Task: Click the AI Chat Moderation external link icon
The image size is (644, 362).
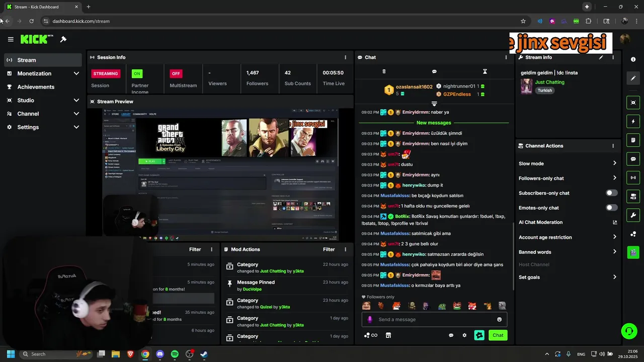Action: 615,222
